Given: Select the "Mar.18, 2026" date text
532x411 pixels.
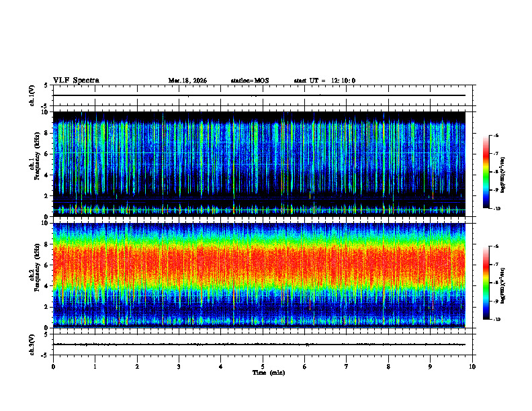Looking at the screenshot, I should point(187,81).
